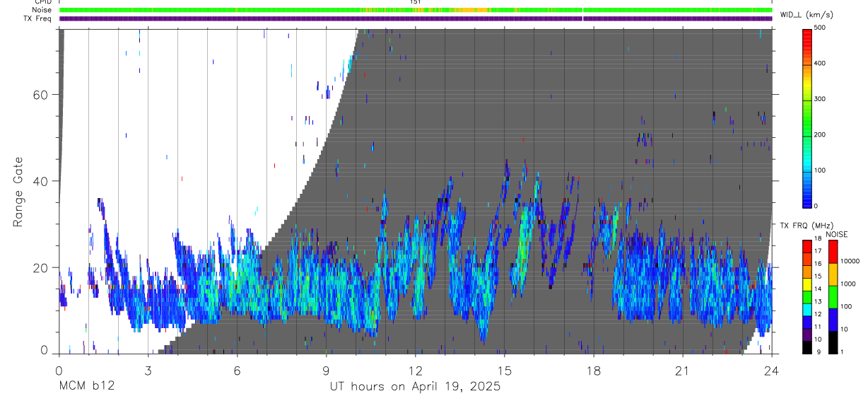Click the red 10000 noise legend swatch
Image resolution: width=868 pixels, height=401 pixels.
pos(833,252)
